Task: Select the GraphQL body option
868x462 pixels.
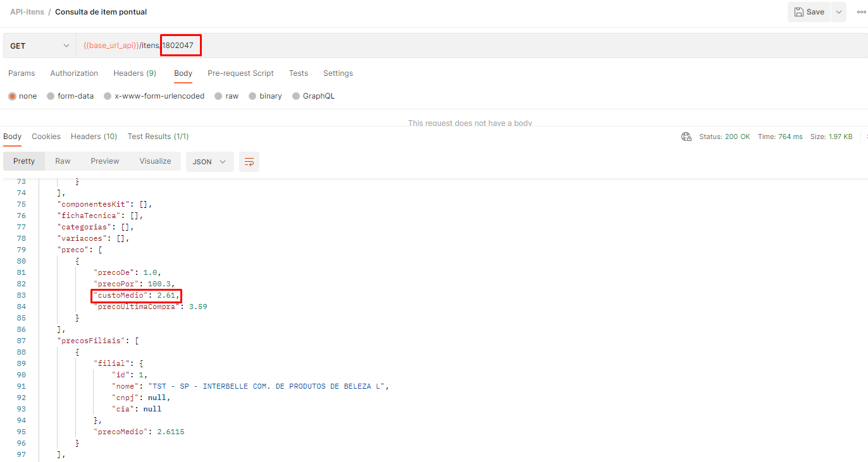Action: 313,96
